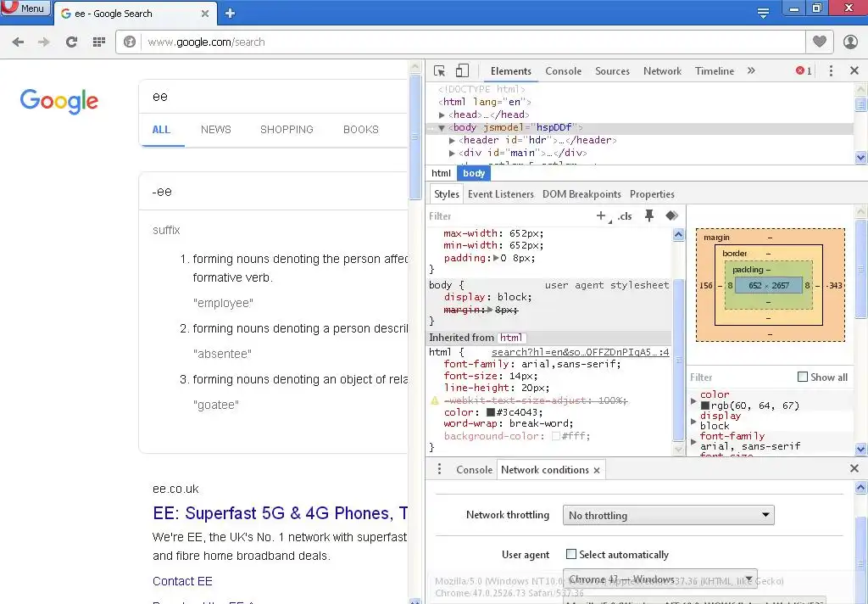The width and height of the screenshot is (868, 604).
Task: Collapse the body element node
Action: (442, 127)
